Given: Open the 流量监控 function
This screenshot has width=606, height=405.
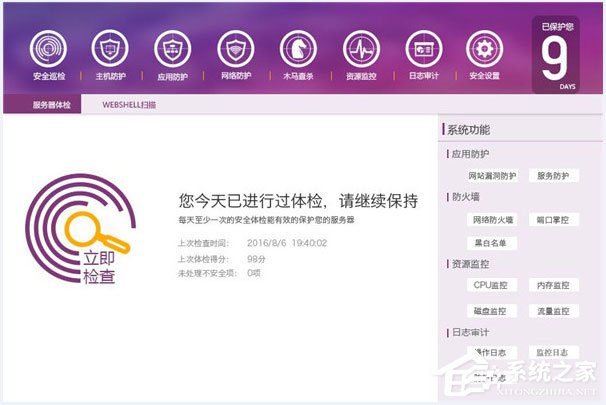Looking at the screenshot, I should 553,311.
